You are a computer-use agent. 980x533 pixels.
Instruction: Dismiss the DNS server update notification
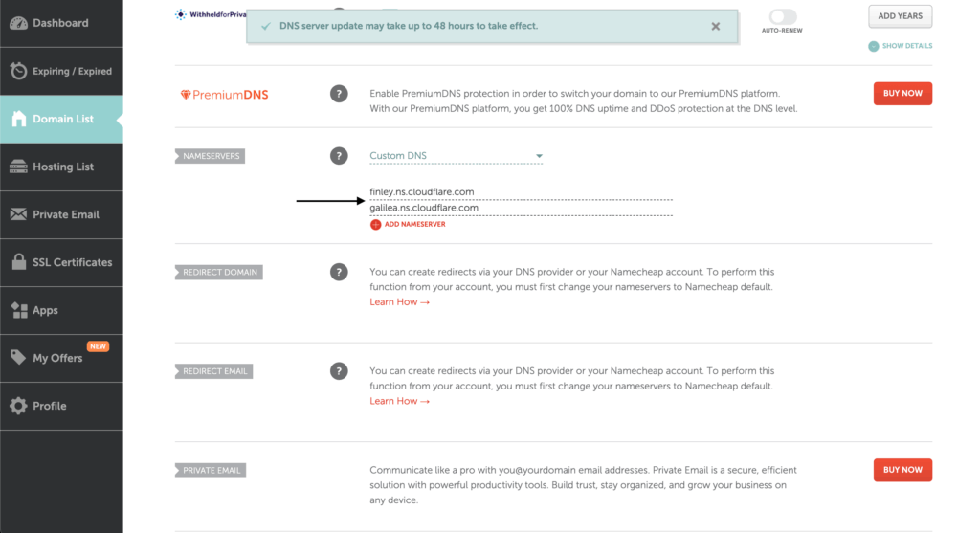715,27
